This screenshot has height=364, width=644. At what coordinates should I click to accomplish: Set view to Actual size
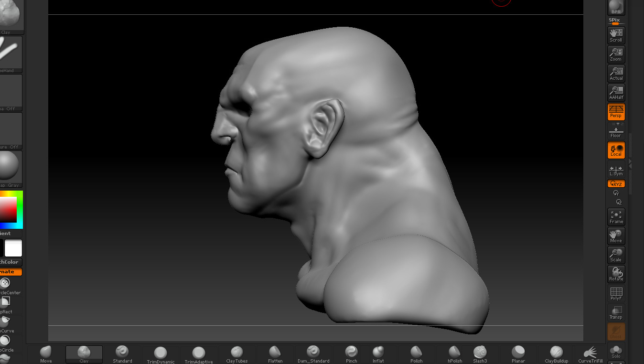tap(616, 73)
